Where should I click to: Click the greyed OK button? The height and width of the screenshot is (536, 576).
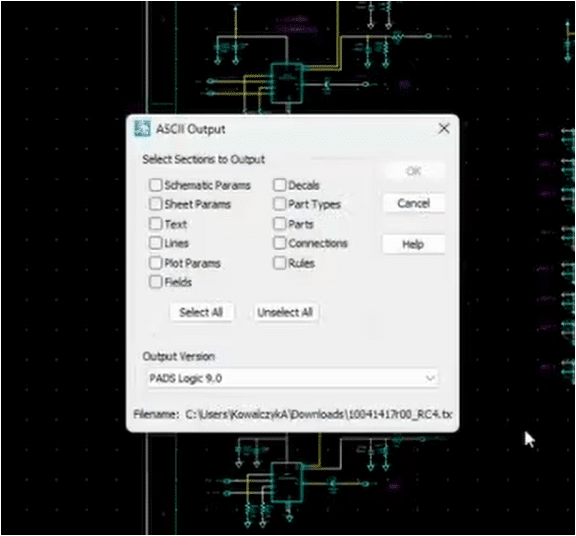click(x=414, y=171)
